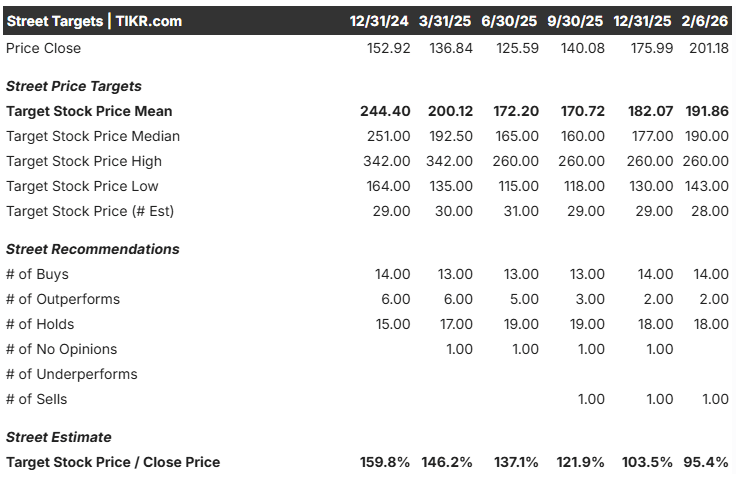Select the 6/30/25 column header
This screenshot has height=481, width=736.
tap(509, 21)
